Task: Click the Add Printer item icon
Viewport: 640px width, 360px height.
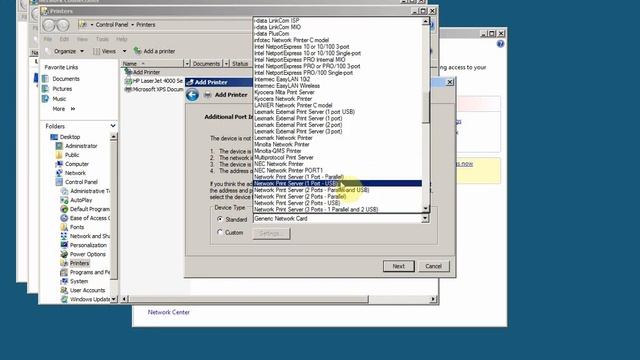Action: tap(129, 72)
